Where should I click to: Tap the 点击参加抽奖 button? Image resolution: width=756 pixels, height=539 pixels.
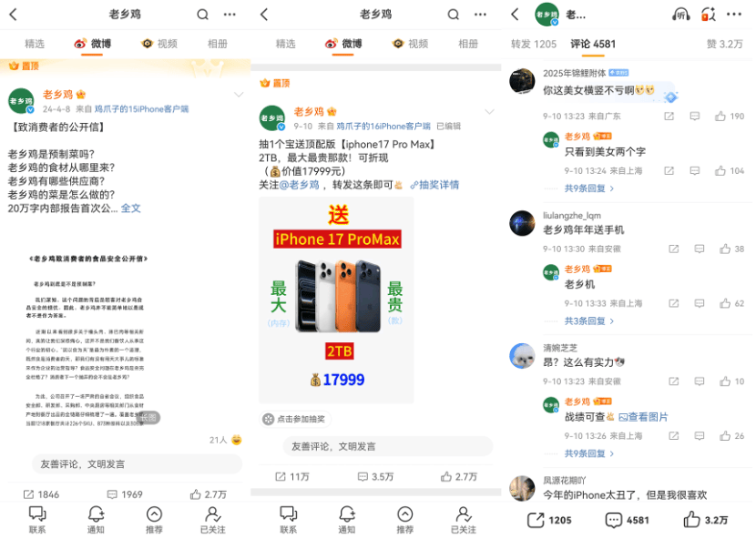click(x=295, y=419)
